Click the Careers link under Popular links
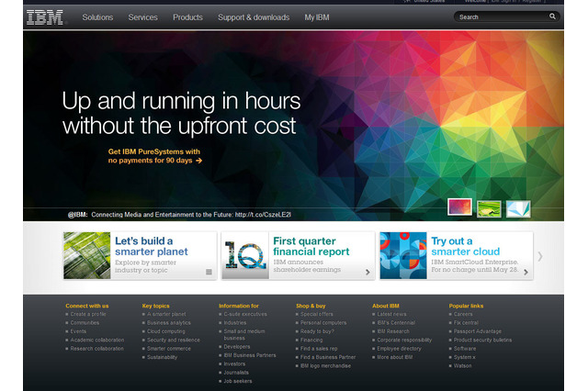The height and width of the screenshot is (391, 588). (x=463, y=314)
